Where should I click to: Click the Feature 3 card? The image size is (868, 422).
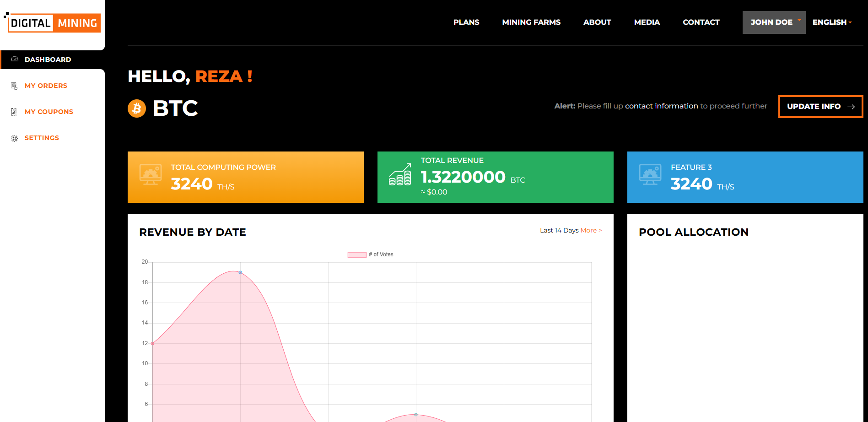click(745, 177)
